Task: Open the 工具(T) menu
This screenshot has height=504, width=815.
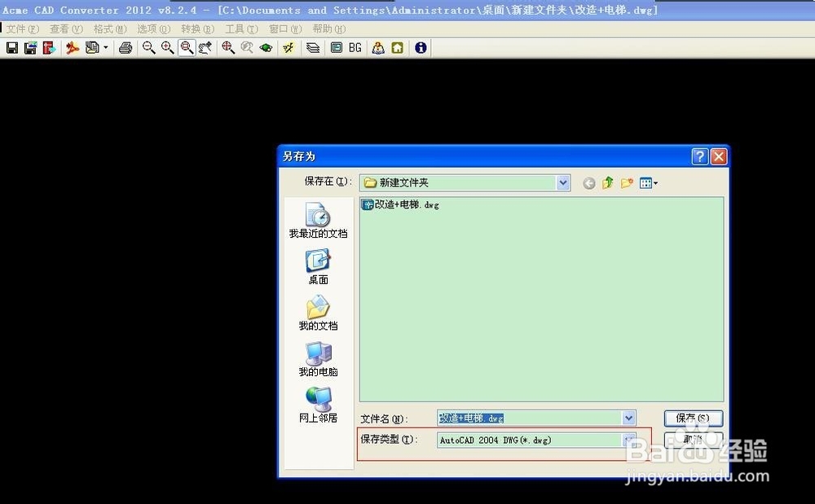Action: pyautogui.click(x=242, y=29)
